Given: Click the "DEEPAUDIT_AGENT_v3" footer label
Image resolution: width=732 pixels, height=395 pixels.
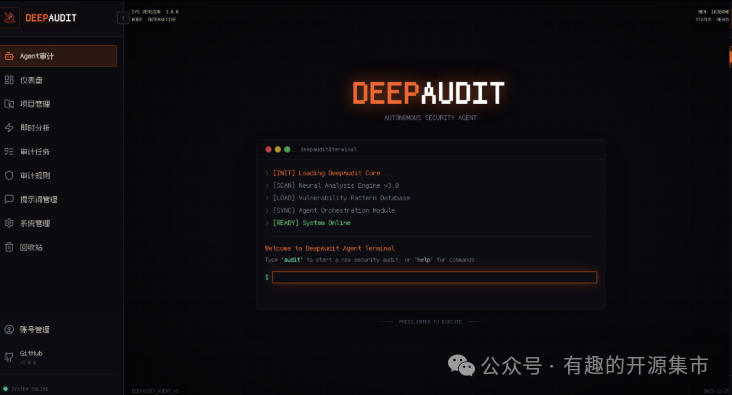Looking at the screenshot, I should click(155, 391).
